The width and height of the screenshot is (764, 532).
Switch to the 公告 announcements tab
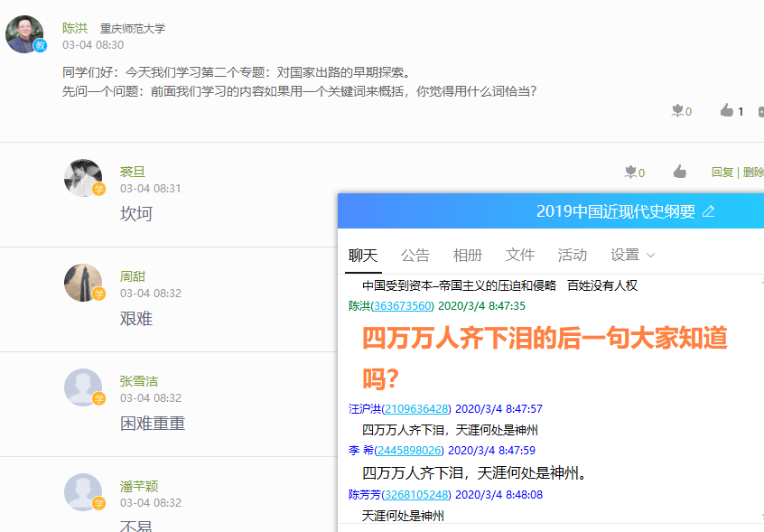point(416,255)
